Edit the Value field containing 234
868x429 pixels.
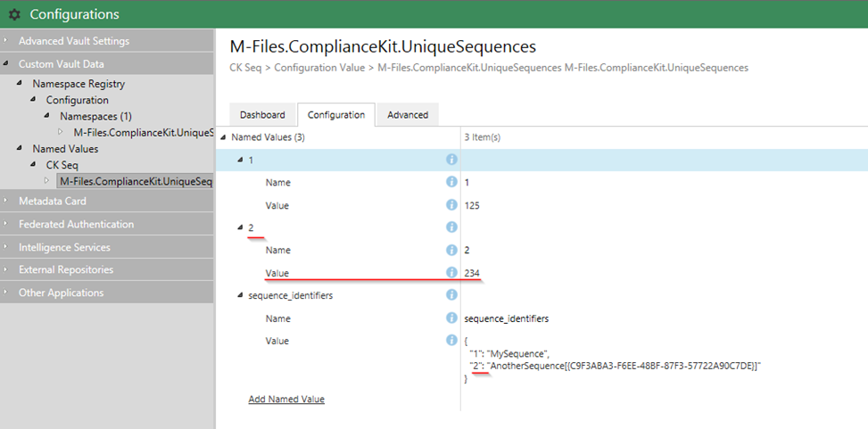point(665,273)
